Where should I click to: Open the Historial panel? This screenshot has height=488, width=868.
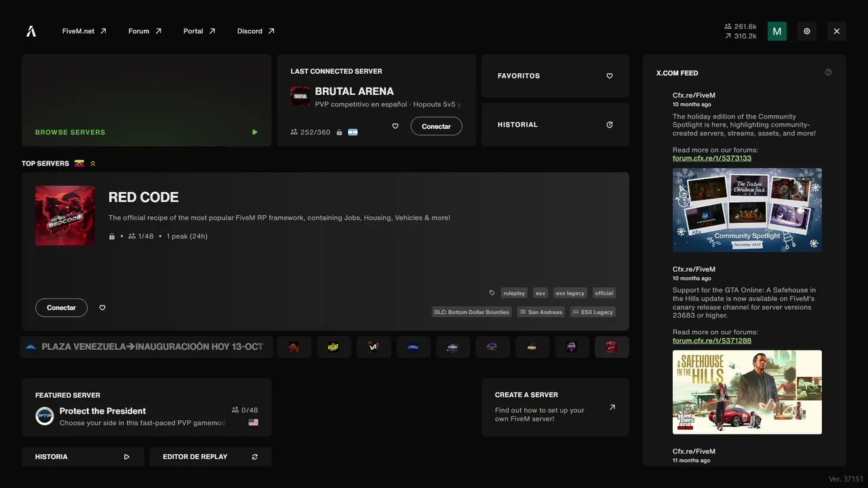(555, 125)
